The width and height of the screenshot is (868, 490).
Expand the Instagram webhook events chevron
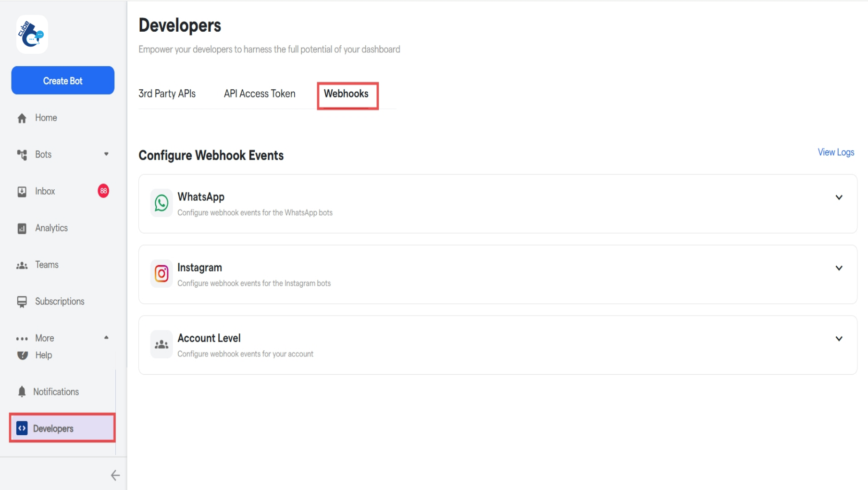(839, 268)
